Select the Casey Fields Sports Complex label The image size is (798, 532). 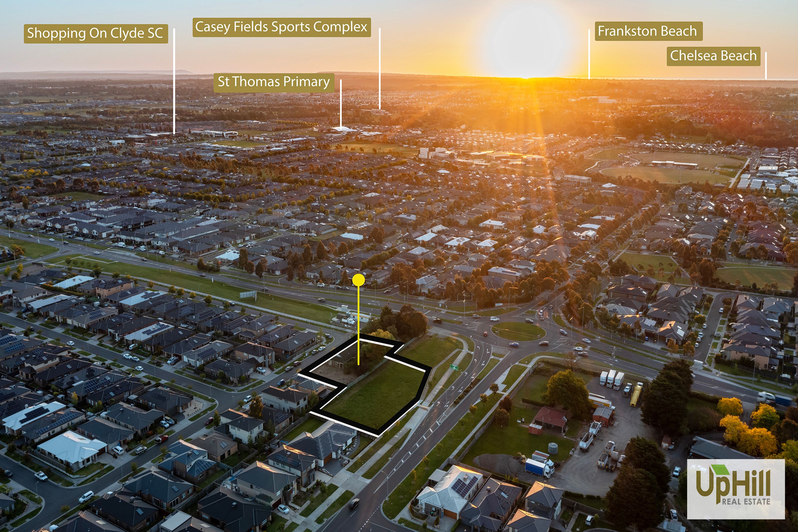click(282, 27)
